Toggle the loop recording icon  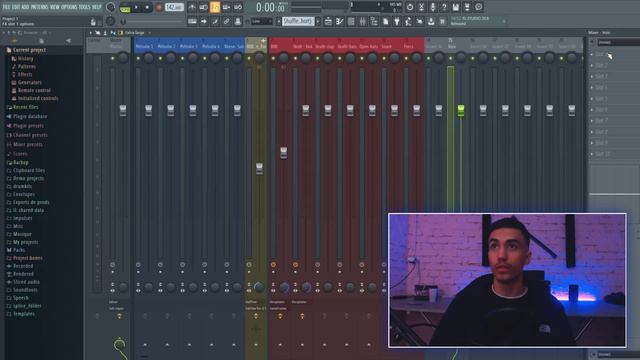click(238, 7)
